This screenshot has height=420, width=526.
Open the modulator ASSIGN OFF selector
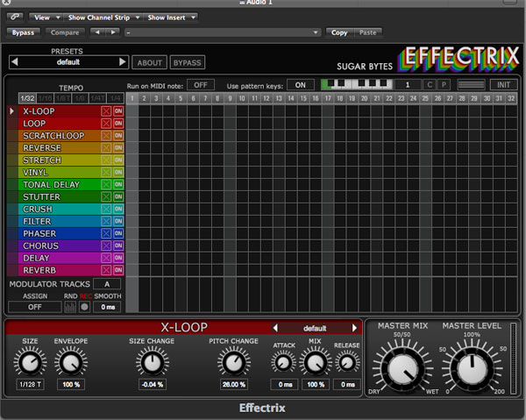click(x=35, y=307)
